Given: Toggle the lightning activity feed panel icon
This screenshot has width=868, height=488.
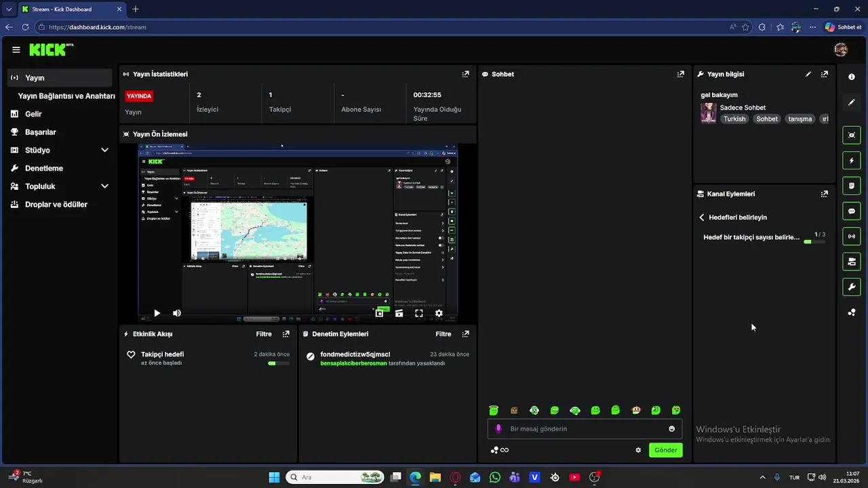Looking at the screenshot, I should [x=852, y=161].
